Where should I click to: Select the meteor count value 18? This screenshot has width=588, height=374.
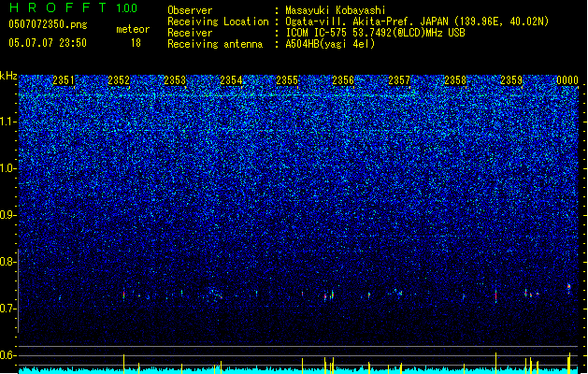[136, 43]
